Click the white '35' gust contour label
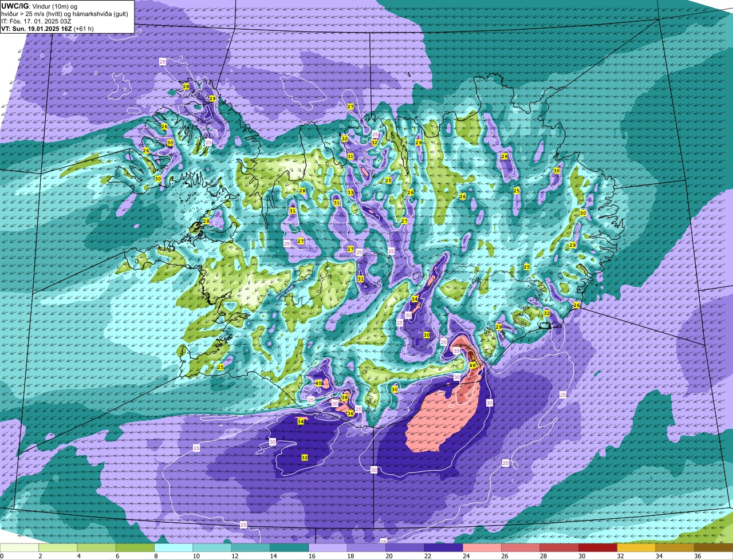The width and height of the screenshot is (733, 560). (456, 350)
